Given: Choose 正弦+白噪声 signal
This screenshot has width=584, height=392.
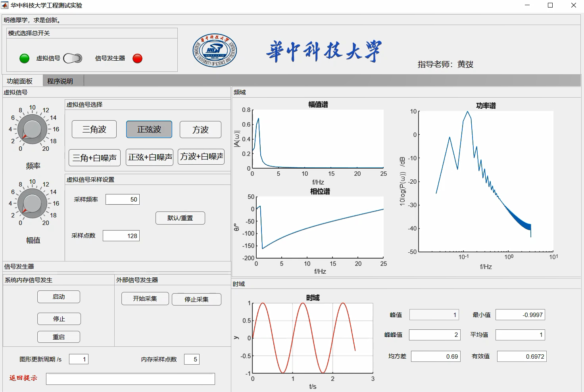Looking at the screenshot, I should [150, 157].
